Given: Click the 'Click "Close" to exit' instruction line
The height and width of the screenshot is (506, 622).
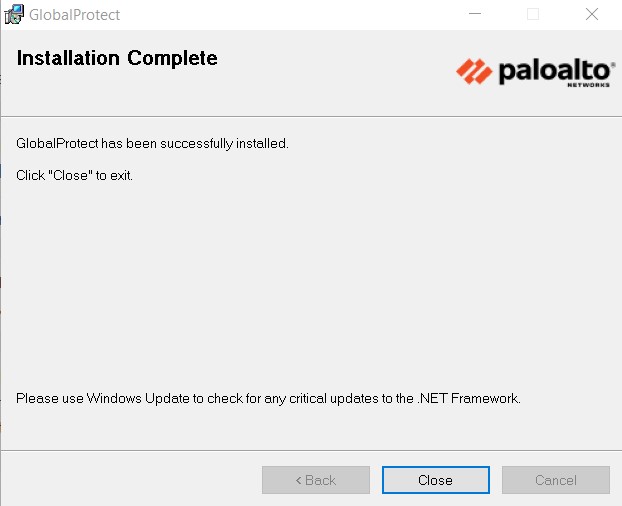Looking at the screenshot, I should pyautogui.click(x=74, y=175).
